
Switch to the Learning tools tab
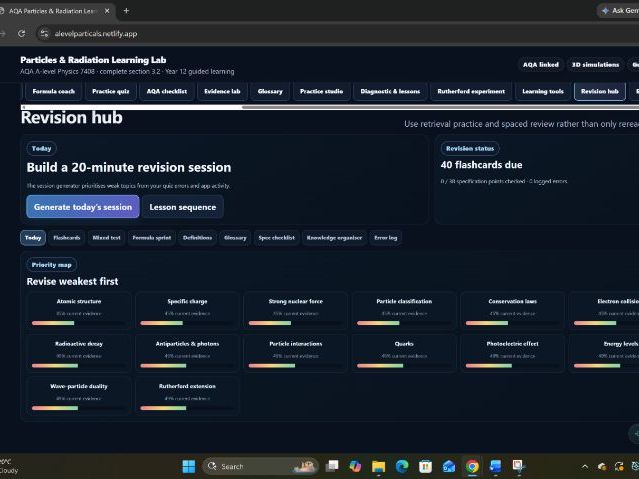tap(543, 91)
